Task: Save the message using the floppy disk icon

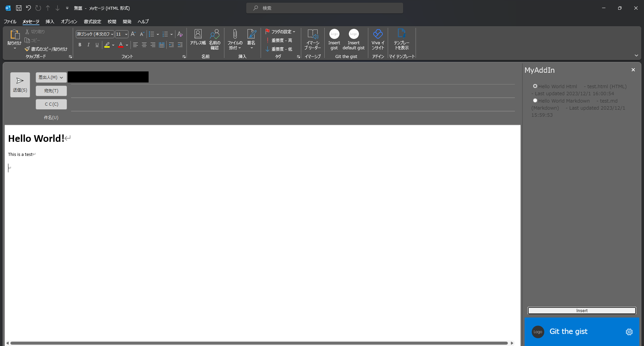Action: (x=19, y=8)
